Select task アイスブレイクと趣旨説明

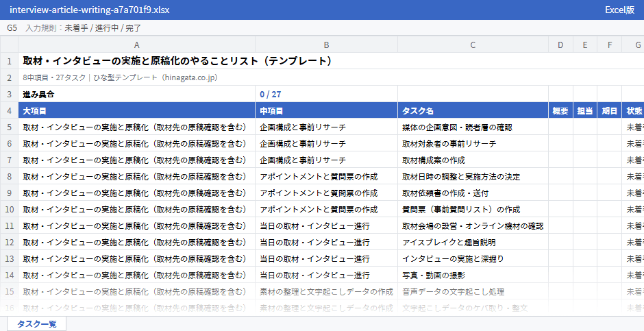[x=473, y=242]
